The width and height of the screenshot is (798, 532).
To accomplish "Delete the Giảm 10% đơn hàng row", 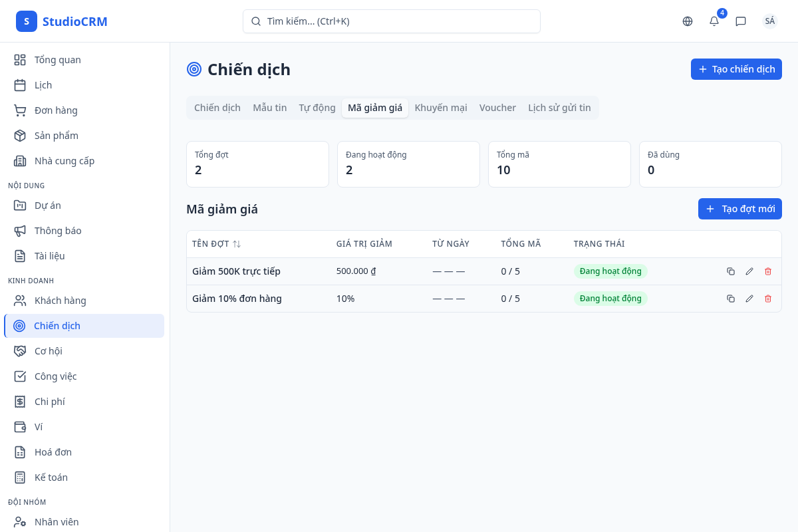I will (768, 299).
